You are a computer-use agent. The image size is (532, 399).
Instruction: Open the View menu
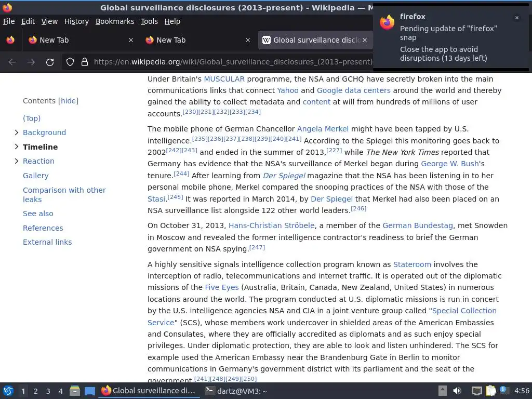tap(49, 21)
